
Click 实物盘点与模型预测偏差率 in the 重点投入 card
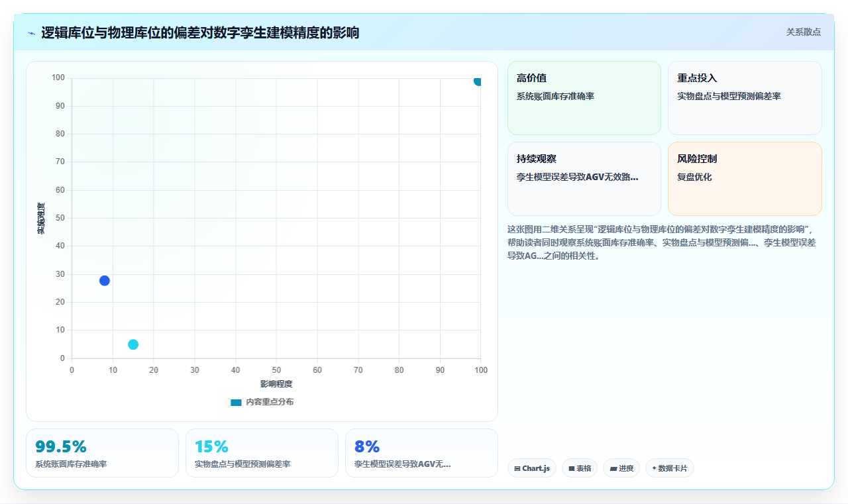point(729,96)
